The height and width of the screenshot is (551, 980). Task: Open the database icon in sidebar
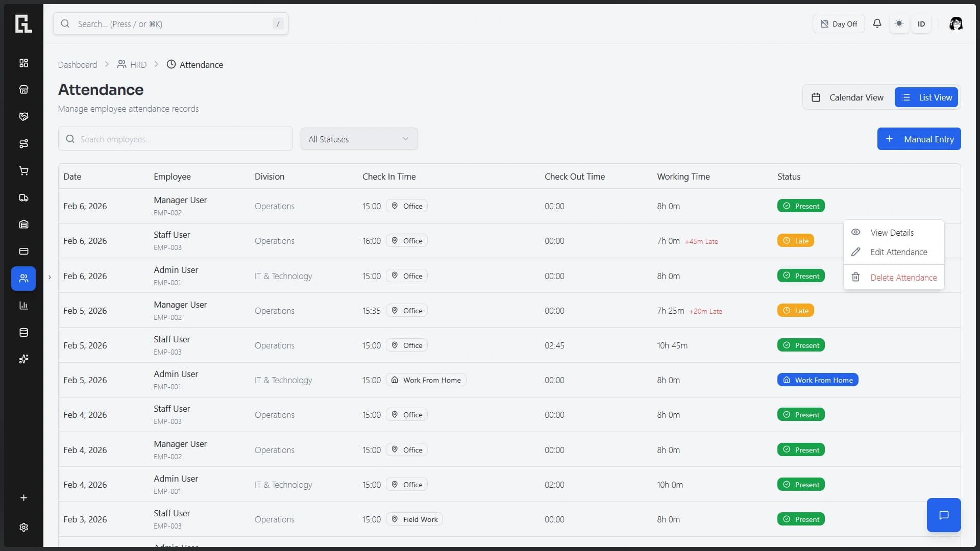[23, 333]
